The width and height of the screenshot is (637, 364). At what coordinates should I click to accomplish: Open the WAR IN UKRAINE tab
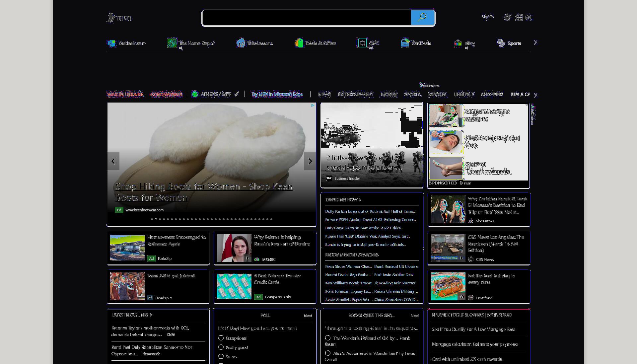point(125,94)
